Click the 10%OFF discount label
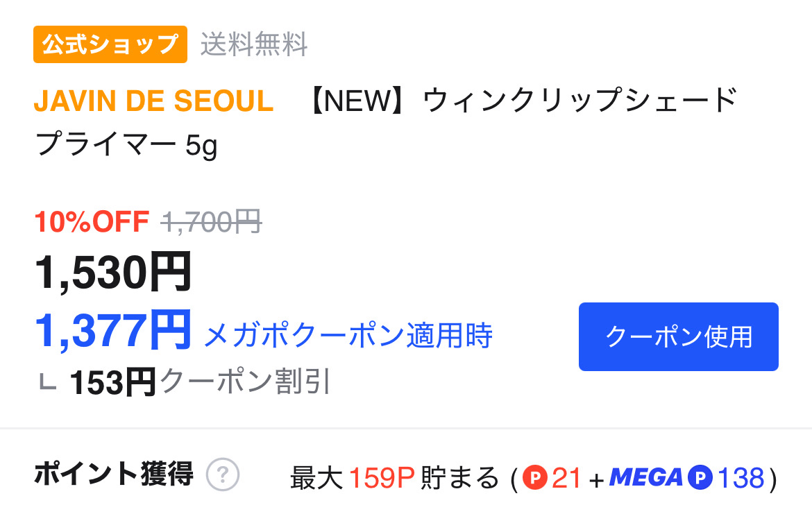This screenshot has height=514, width=812. [x=92, y=222]
